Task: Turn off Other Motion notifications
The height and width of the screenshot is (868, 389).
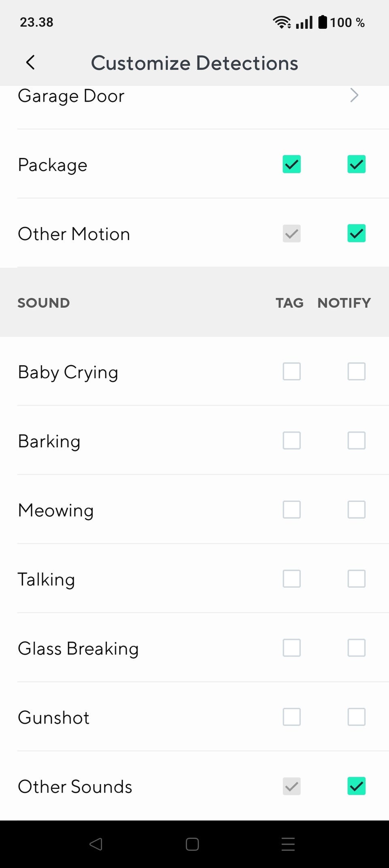Action: point(357,234)
